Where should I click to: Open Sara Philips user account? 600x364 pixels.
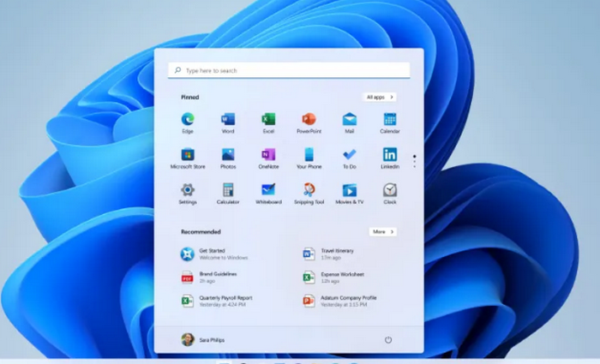[x=203, y=339]
